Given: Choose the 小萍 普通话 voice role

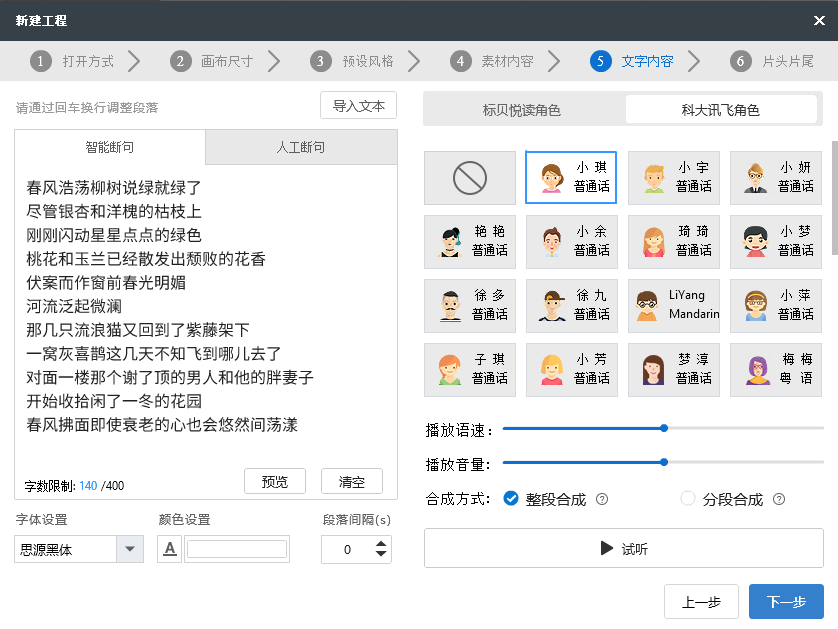Looking at the screenshot, I should click(775, 306).
